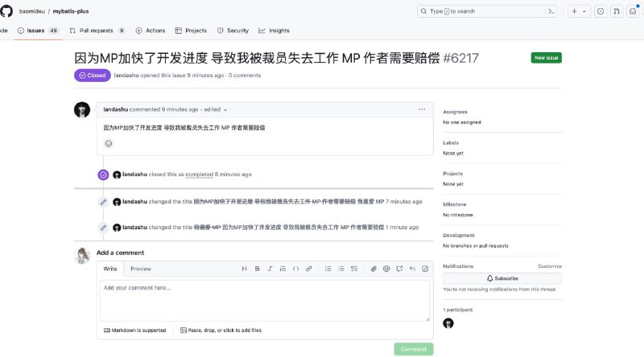Select the Preview tab in comment editor

140,269
